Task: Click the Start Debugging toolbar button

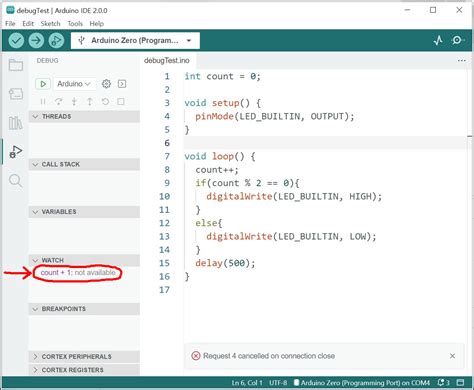Action: (56, 41)
